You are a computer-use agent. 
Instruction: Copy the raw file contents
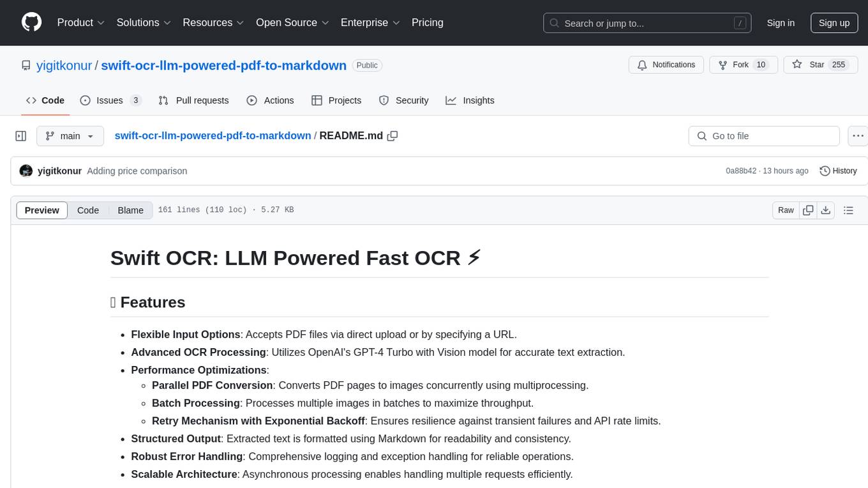pos(808,210)
